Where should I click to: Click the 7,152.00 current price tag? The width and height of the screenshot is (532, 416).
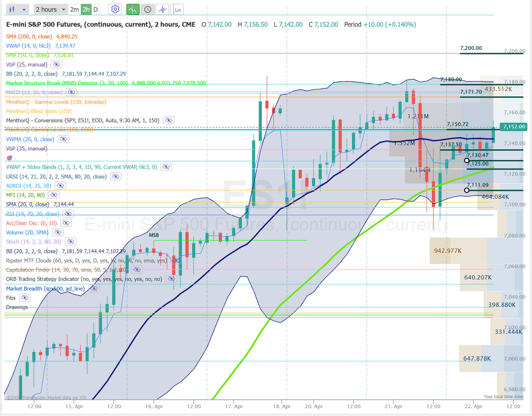[x=514, y=126]
